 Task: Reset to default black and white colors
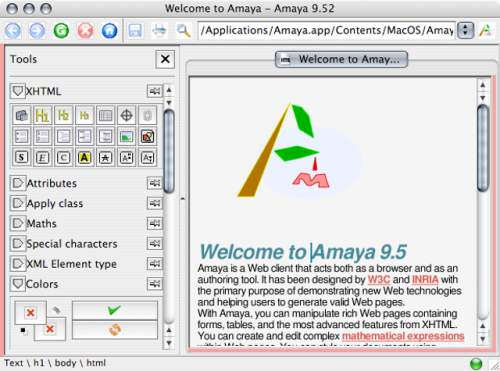tap(23, 330)
